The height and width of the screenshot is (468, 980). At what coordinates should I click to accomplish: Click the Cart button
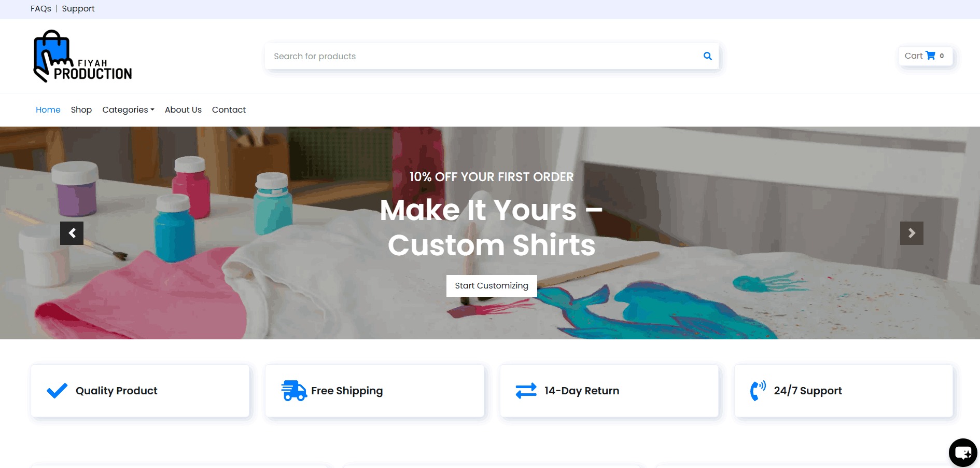tap(925, 56)
